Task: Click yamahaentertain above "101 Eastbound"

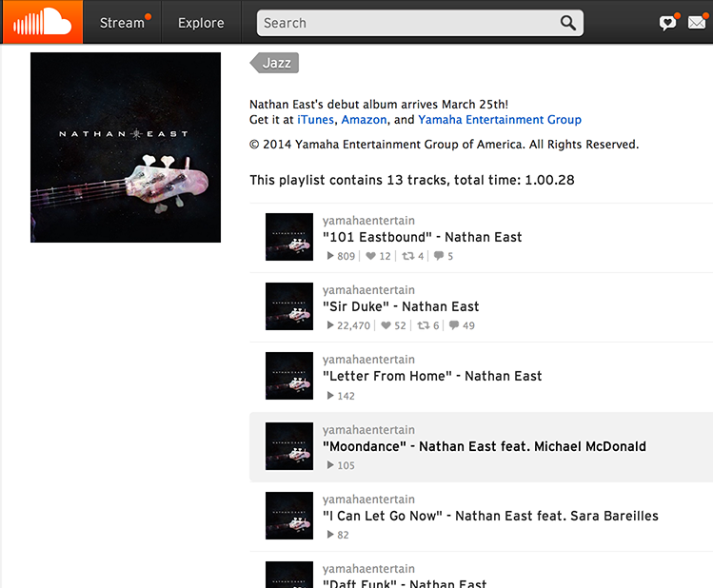Action: click(x=368, y=221)
